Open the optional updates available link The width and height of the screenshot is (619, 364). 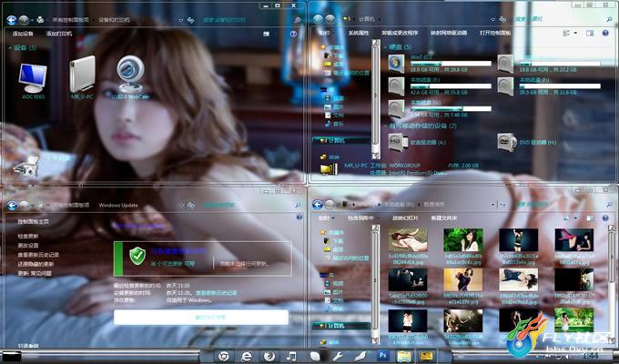pyautogui.click(x=173, y=264)
